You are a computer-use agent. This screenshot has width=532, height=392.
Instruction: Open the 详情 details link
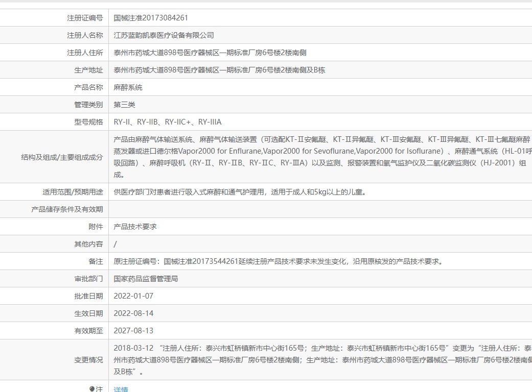(x=121, y=389)
